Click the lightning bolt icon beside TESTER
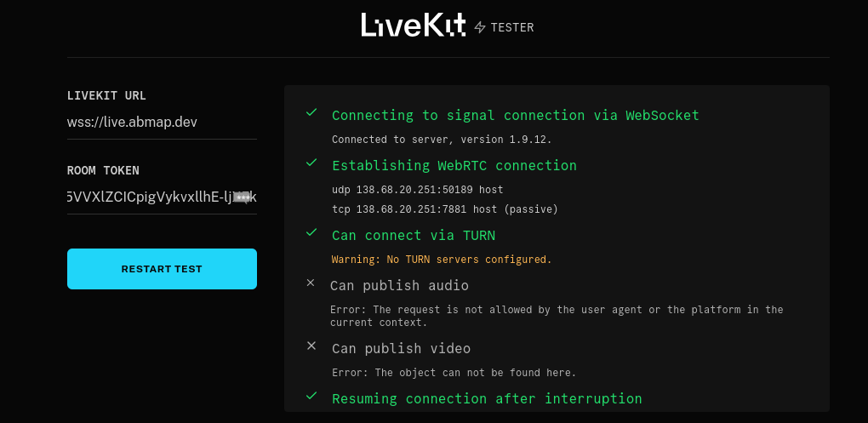868x423 pixels. (480, 27)
